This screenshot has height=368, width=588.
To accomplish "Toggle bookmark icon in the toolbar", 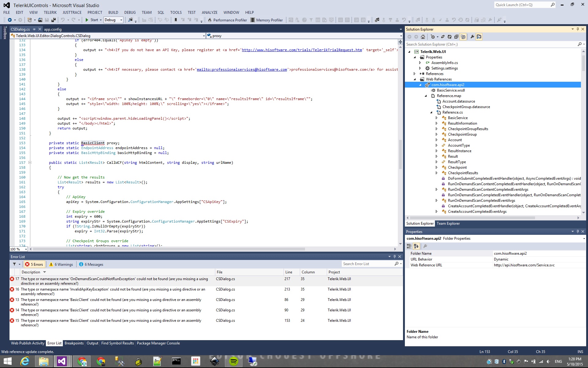I will [176, 20].
